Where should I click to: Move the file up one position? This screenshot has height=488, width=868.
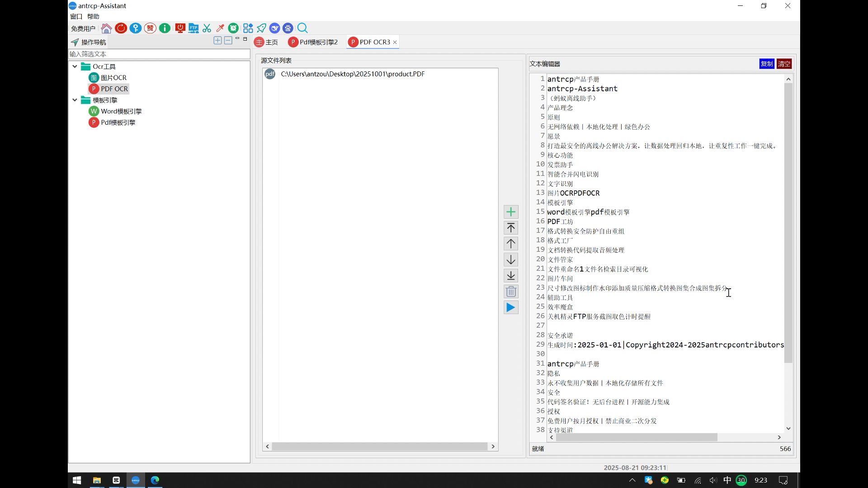point(511,244)
